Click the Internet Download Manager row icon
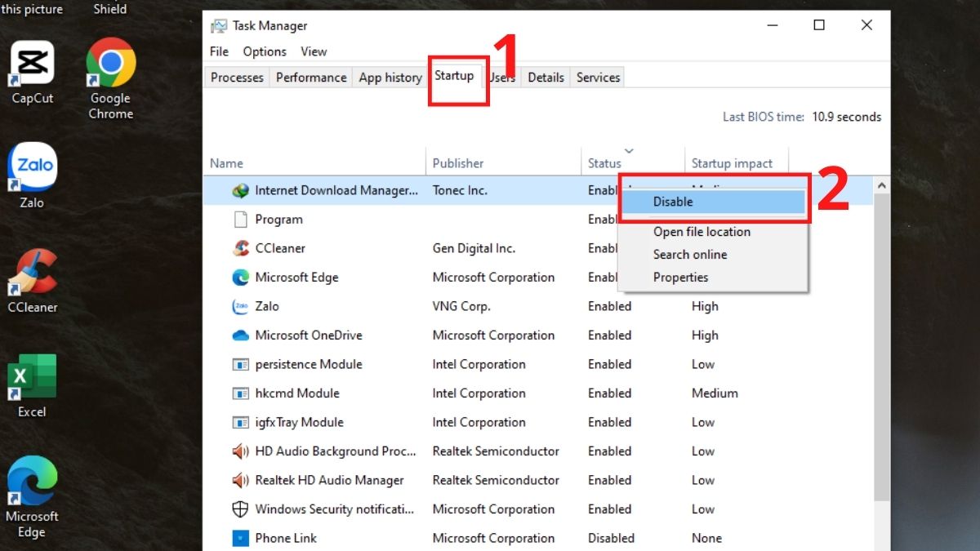980x551 pixels. pos(240,190)
